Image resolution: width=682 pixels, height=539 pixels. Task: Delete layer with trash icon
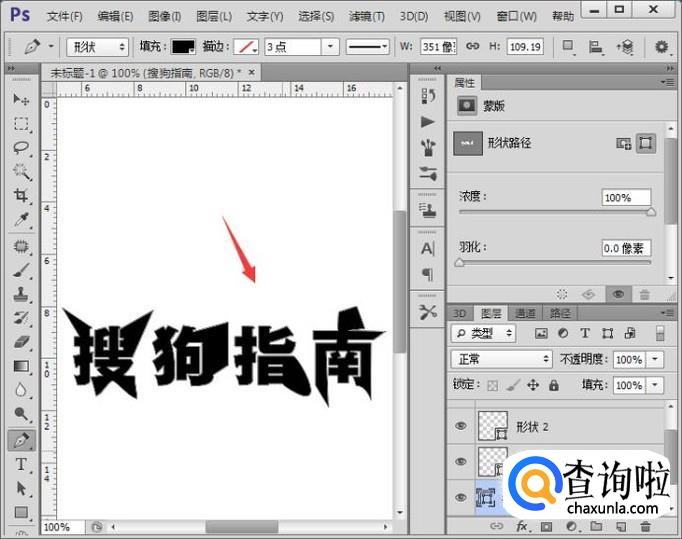tap(645, 526)
